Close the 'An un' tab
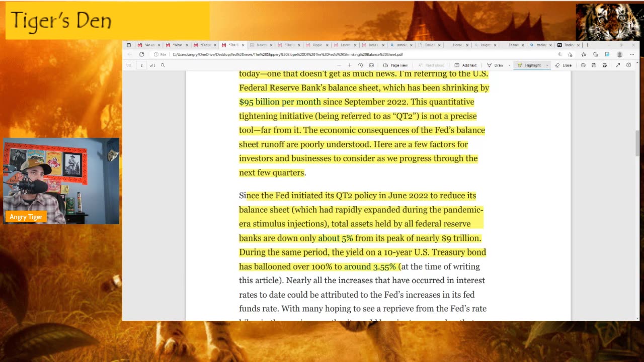 (159, 45)
